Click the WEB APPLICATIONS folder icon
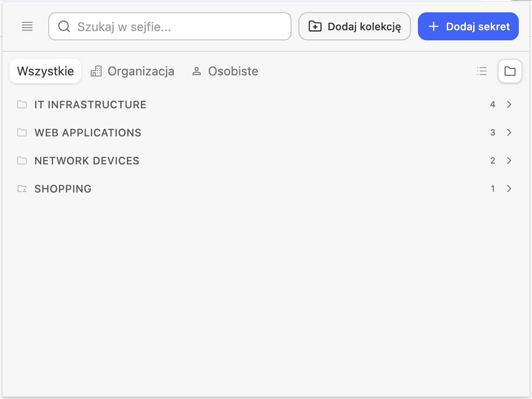This screenshot has height=399, width=532. (22, 133)
